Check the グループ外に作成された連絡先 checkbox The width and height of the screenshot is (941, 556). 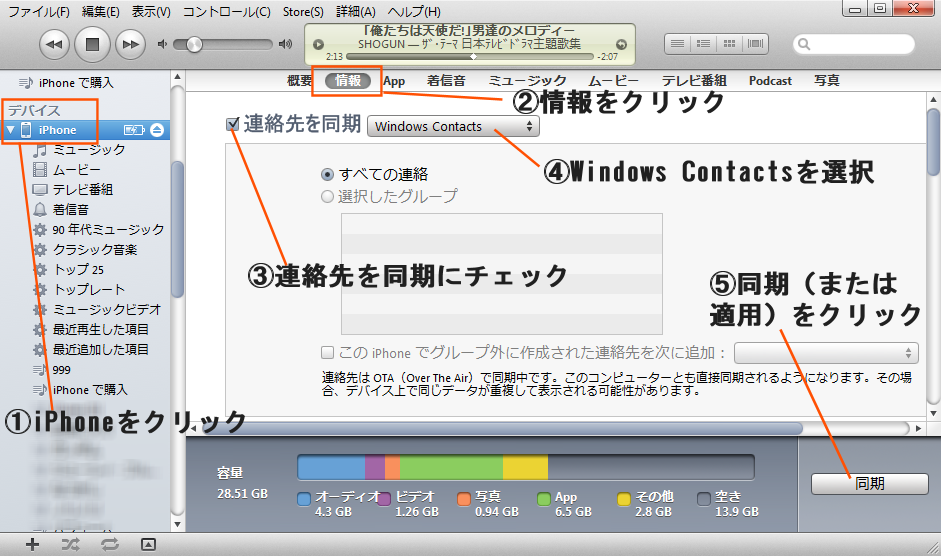(327, 353)
